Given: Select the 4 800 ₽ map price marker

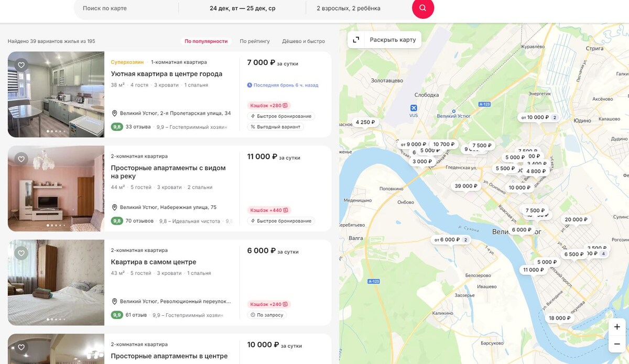Looking at the screenshot, I should click(536, 171).
